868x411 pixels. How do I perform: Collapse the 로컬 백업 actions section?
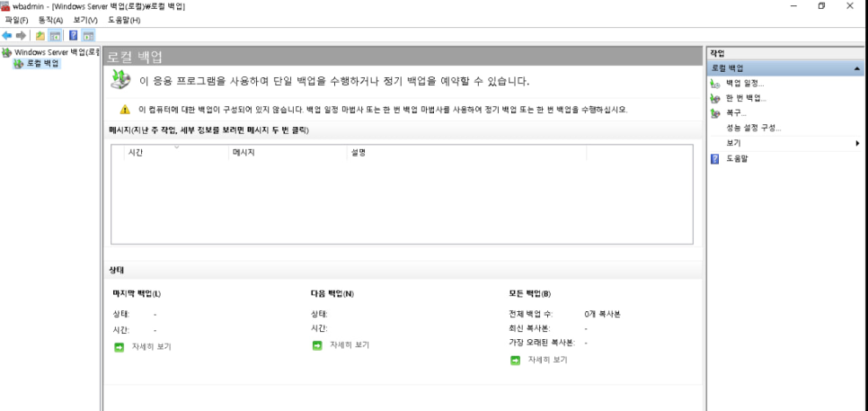tap(857, 68)
